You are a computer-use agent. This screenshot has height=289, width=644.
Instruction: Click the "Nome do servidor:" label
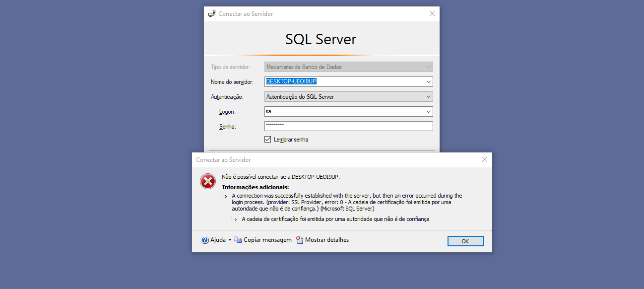pyautogui.click(x=232, y=82)
